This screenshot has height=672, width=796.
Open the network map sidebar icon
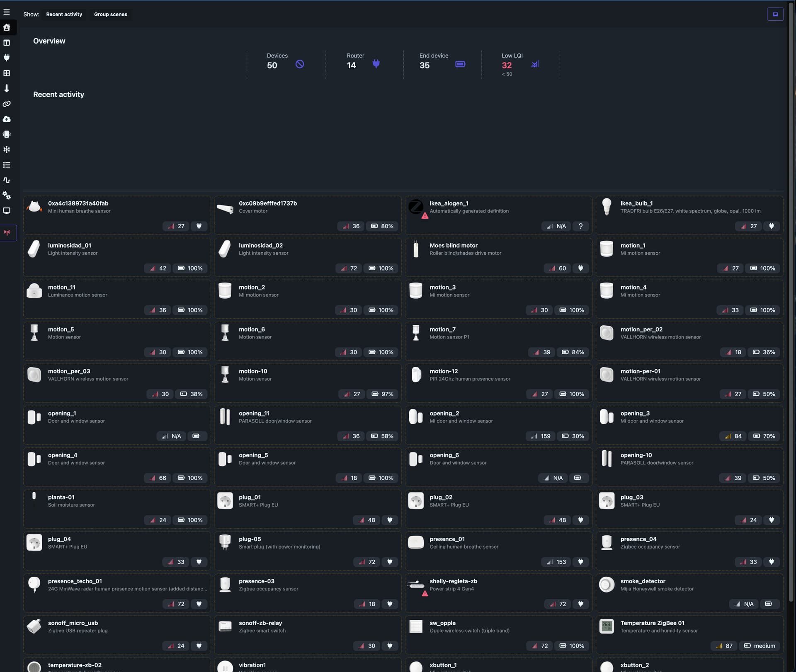coord(7,150)
